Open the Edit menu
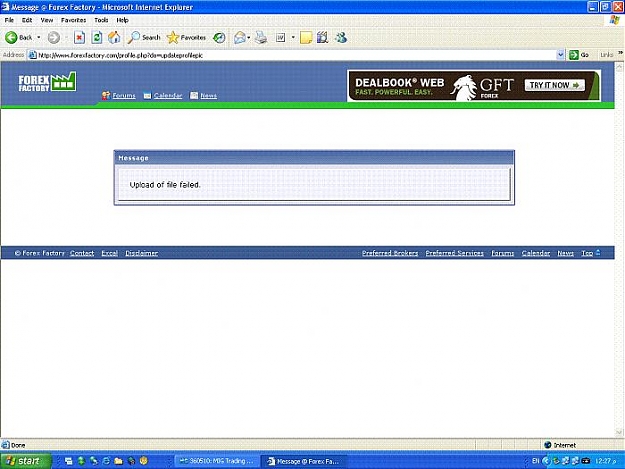The height and width of the screenshot is (469, 625). point(27,20)
